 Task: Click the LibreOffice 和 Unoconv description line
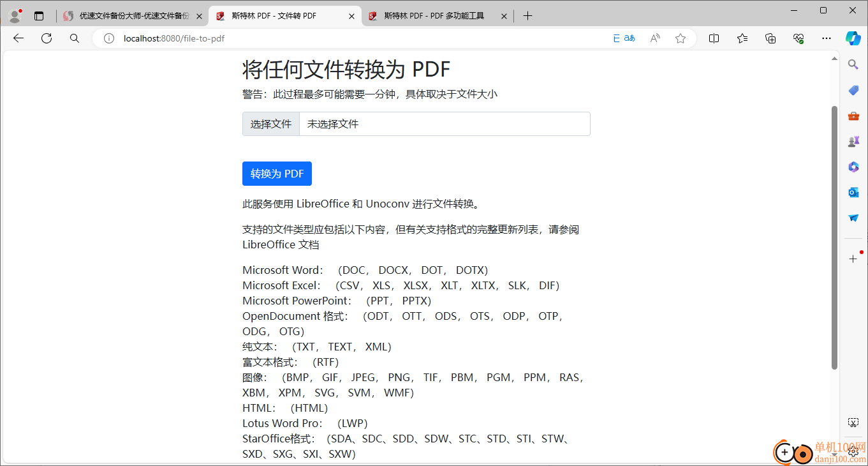[361, 204]
